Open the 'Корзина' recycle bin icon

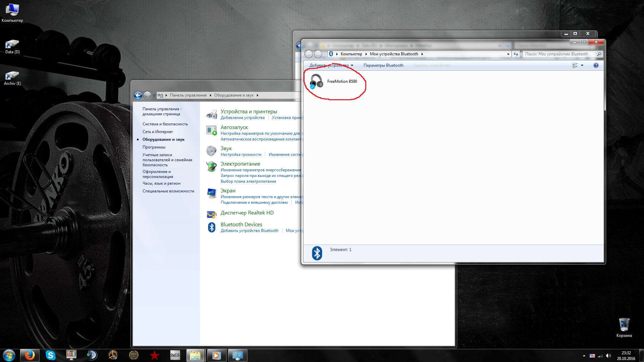pyautogui.click(x=624, y=327)
